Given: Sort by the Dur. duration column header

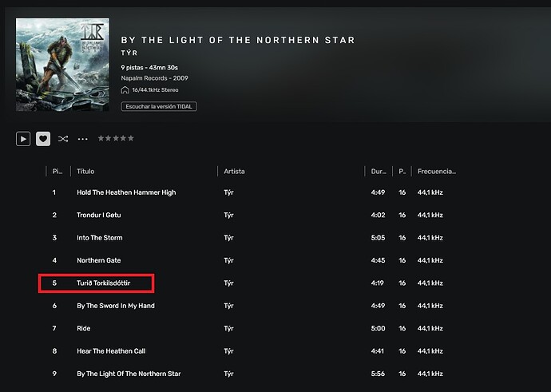Looking at the screenshot, I should (379, 172).
